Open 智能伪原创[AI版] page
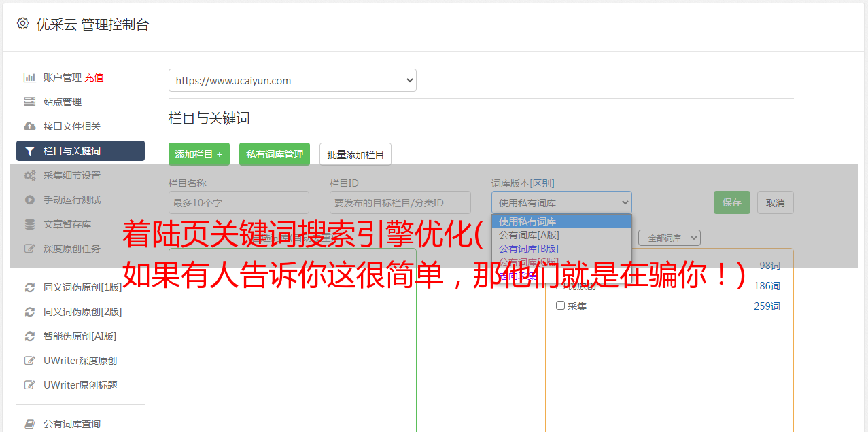 pos(80,336)
